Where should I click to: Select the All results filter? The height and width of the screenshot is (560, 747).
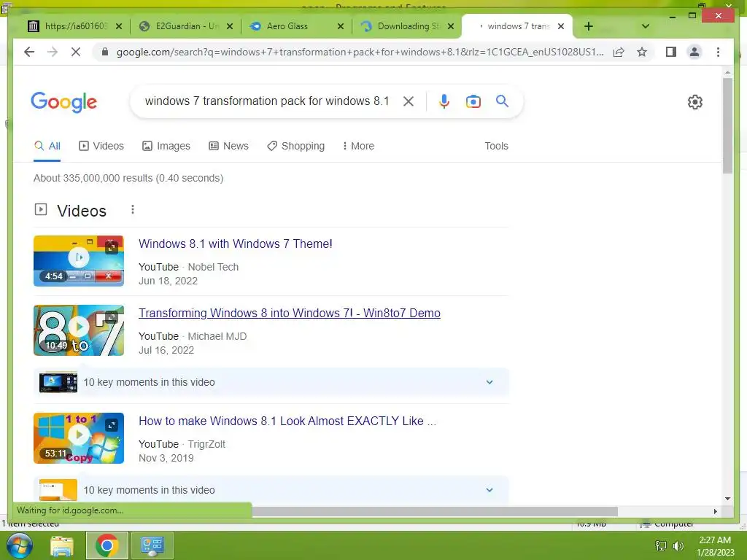[47, 146]
